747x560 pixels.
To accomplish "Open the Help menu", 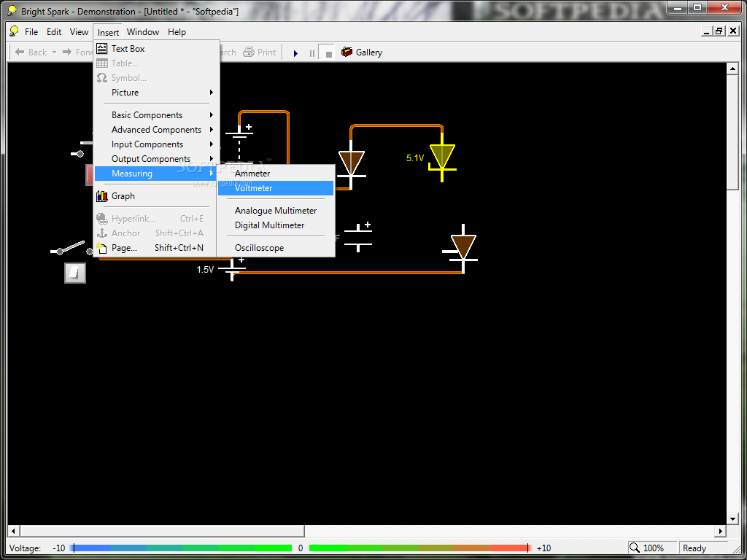I will click(177, 32).
